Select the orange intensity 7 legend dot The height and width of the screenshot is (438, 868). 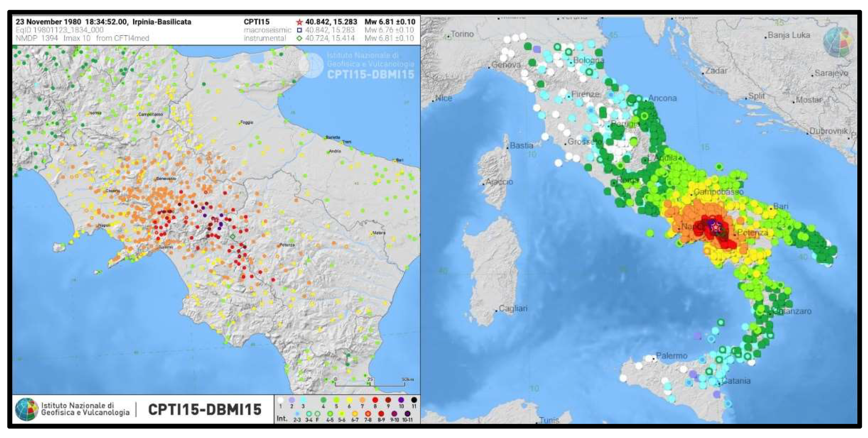click(x=362, y=400)
